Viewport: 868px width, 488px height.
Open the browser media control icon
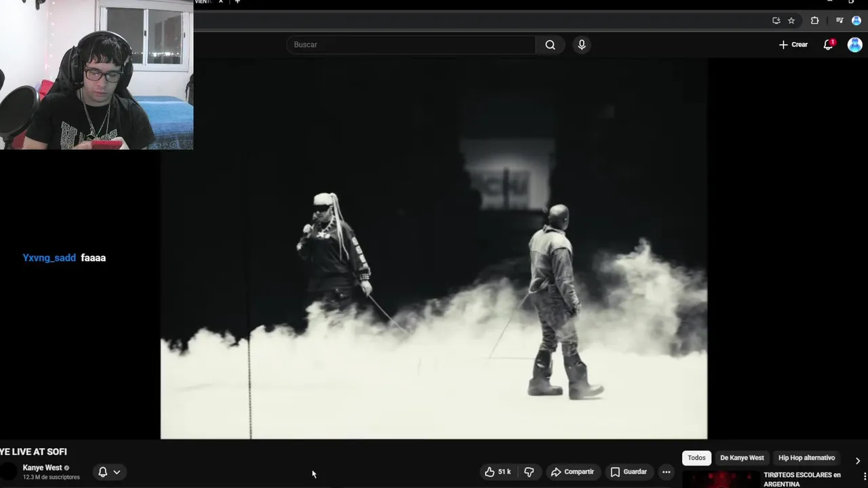840,20
